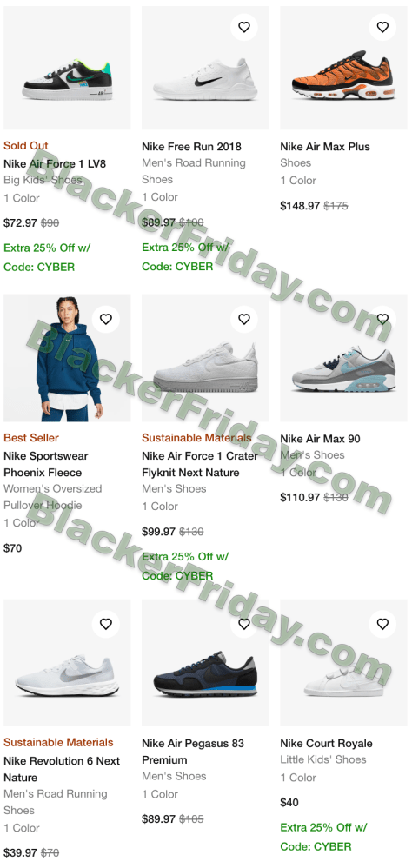
Task: Open the blue Phoenix Fleece hoodie photo
Action: (67, 358)
